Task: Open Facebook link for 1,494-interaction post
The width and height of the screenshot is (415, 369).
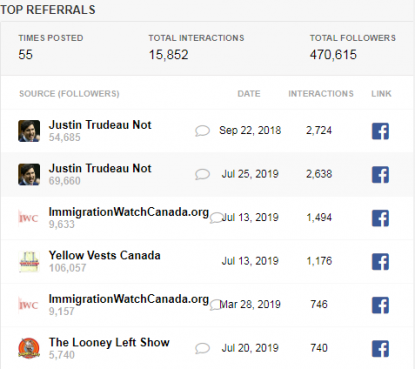Action: pos(380,218)
